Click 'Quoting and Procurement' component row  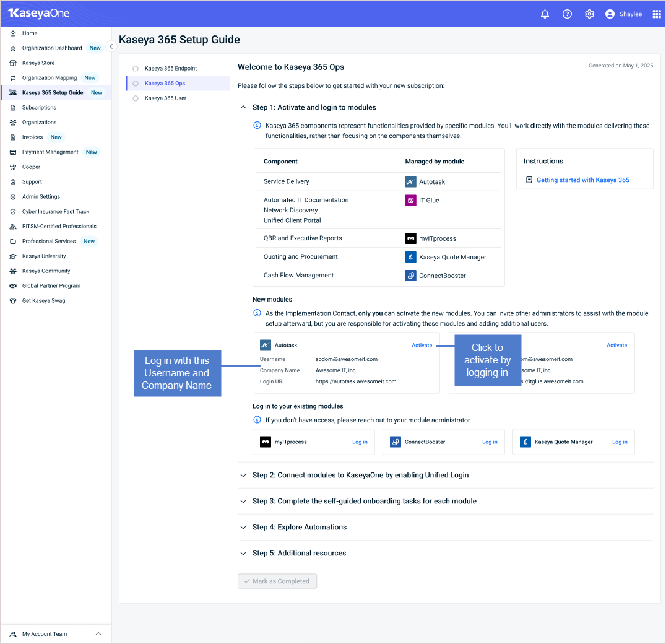[x=379, y=256]
